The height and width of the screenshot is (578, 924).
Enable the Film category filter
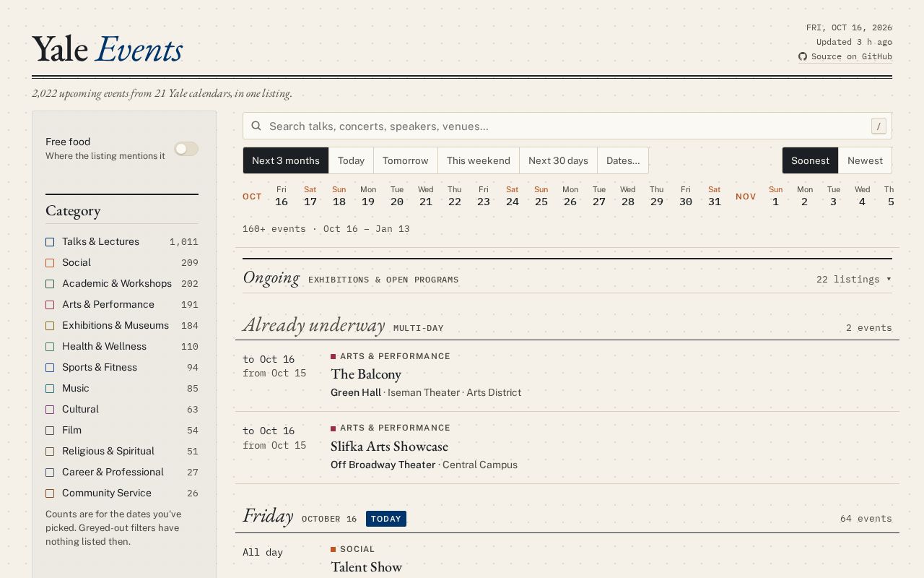pyautogui.click(x=50, y=431)
